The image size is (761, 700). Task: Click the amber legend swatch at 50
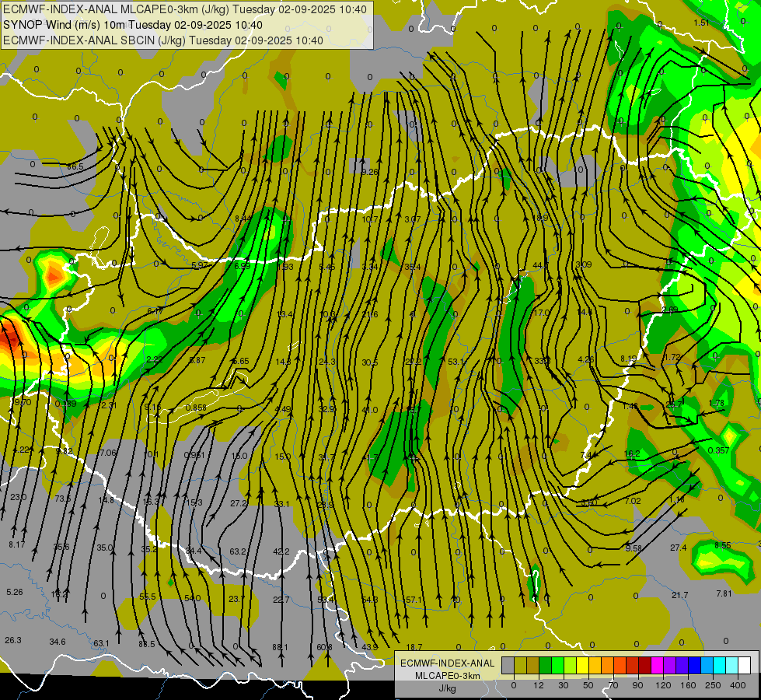tap(595, 665)
